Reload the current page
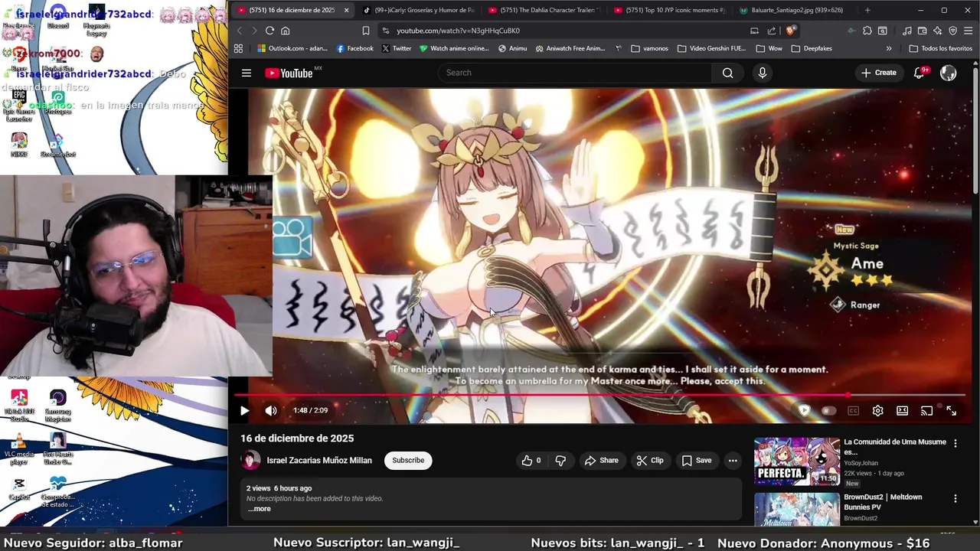 pyautogui.click(x=269, y=31)
